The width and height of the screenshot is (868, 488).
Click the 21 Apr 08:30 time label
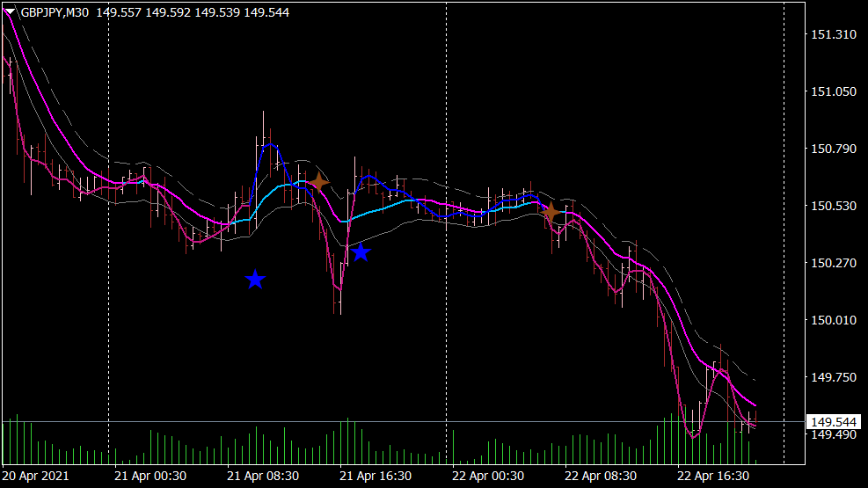263,476
